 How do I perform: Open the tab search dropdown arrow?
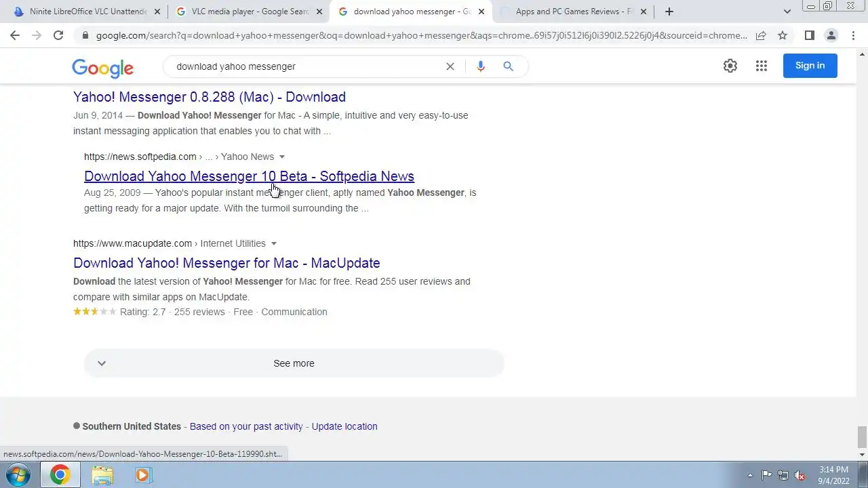coord(787,12)
